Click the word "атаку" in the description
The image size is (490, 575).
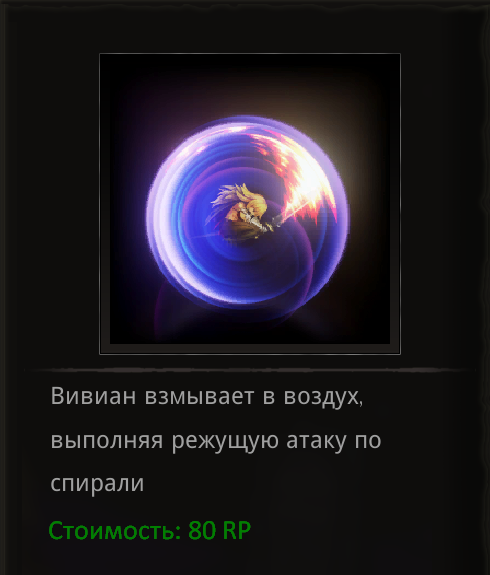pos(316,441)
